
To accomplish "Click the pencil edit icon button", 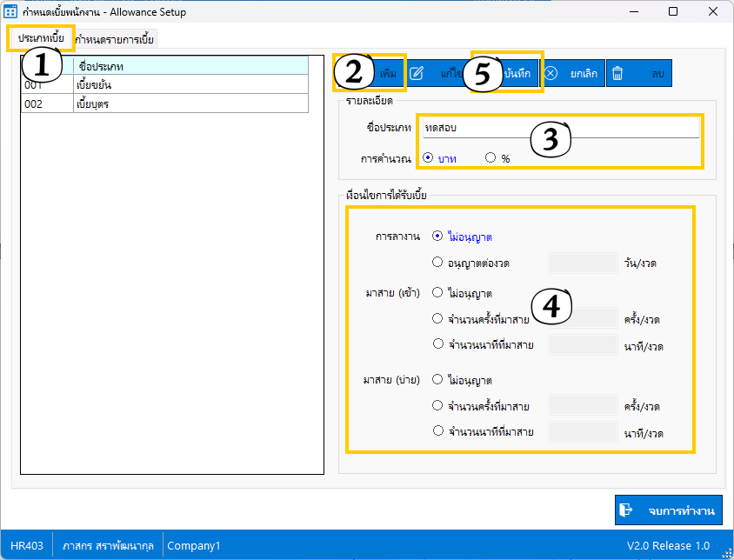I will coord(417,74).
